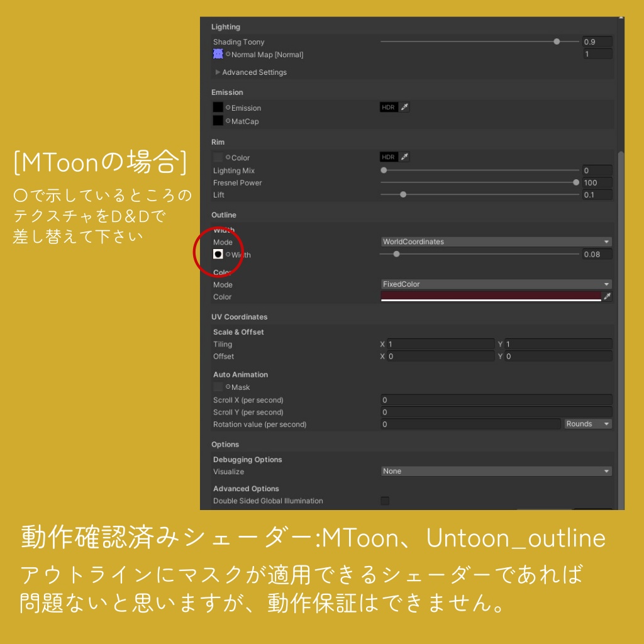Click the Rim Color eyedropper icon

(x=404, y=157)
